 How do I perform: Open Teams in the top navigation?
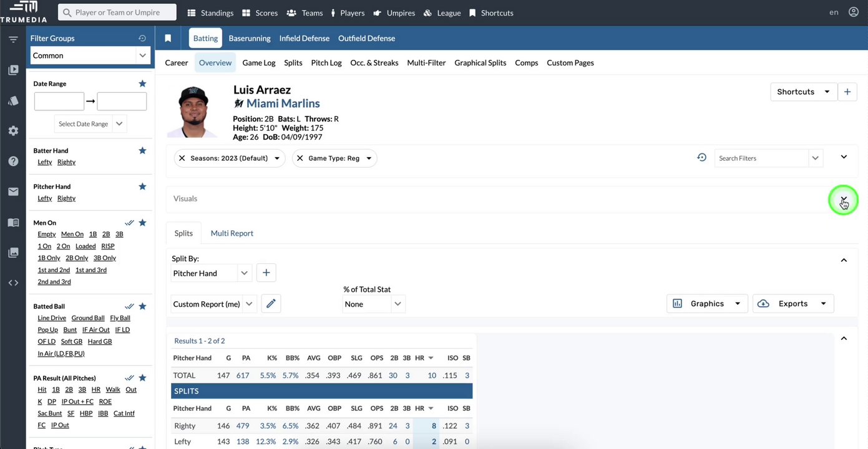pos(305,12)
